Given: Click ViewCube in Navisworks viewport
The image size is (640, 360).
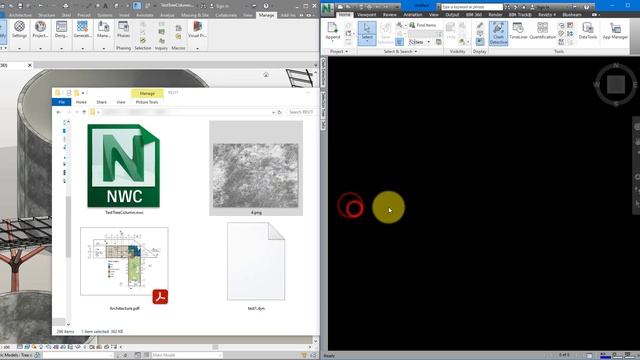Looking at the screenshot, I should coord(616,84).
